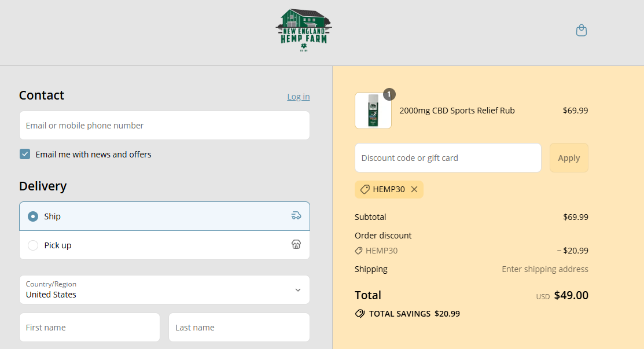Click the truck icon in Ship row
Image resolution: width=644 pixels, height=349 pixels.
(x=296, y=215)
